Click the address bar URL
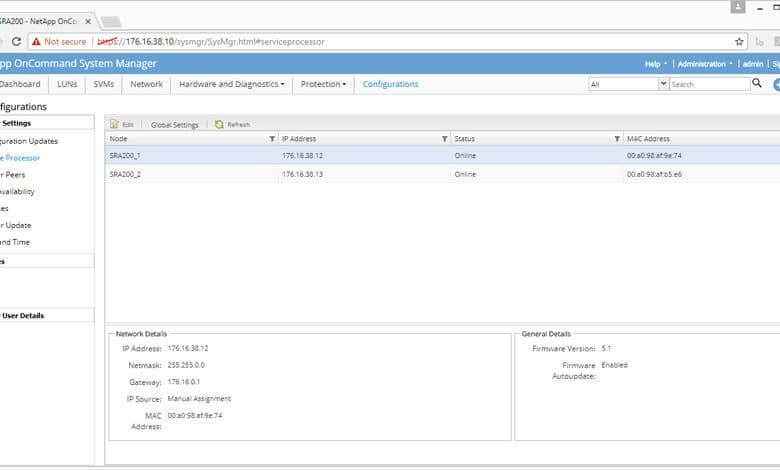The width and height of the screenshot is (780, 470). coord(211,42)
